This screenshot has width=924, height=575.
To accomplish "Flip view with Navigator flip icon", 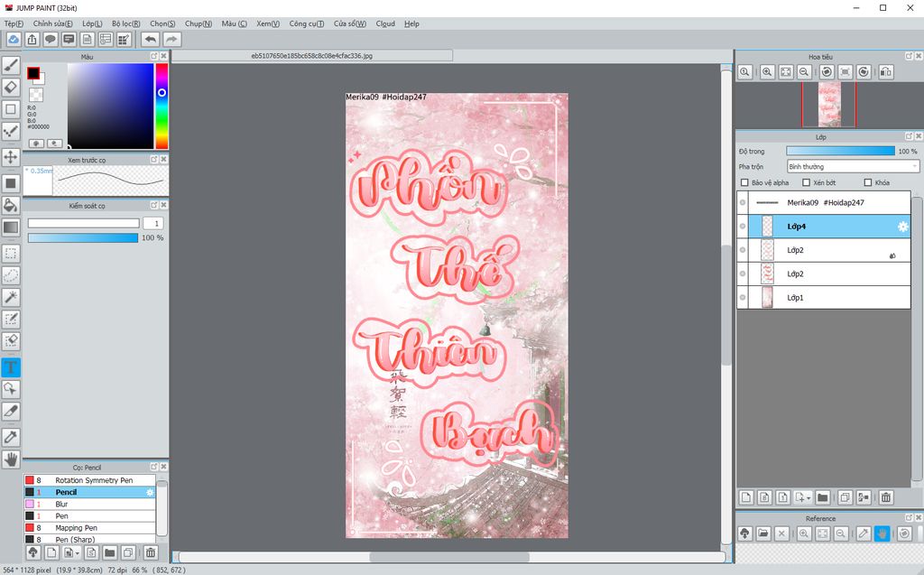I will click(886, 72).
